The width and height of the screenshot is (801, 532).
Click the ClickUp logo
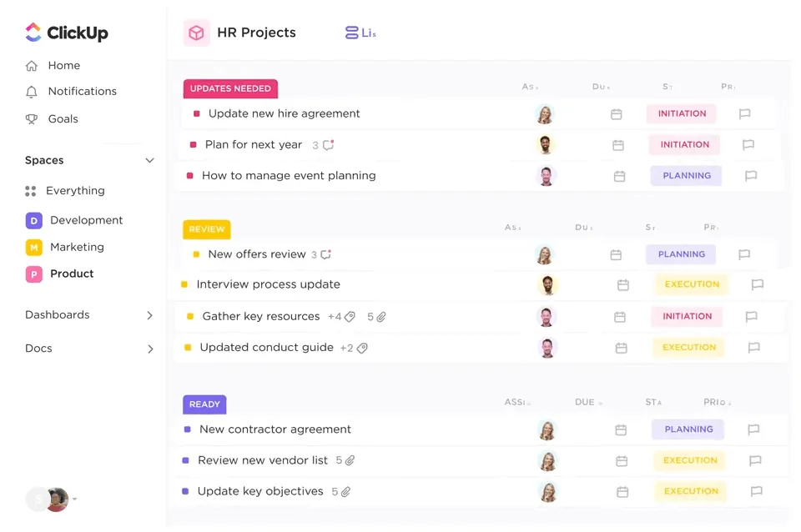click(67, 33)
